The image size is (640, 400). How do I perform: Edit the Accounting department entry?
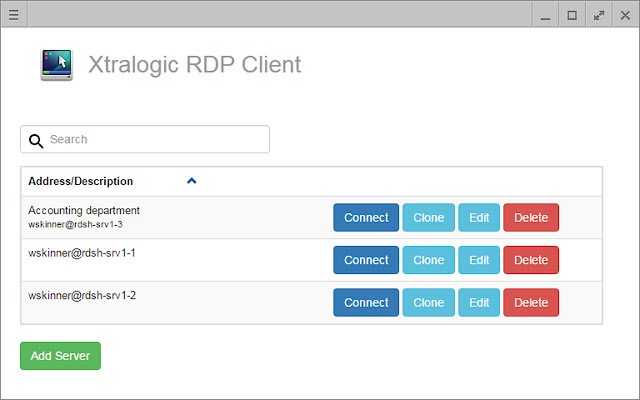point(479,218)
